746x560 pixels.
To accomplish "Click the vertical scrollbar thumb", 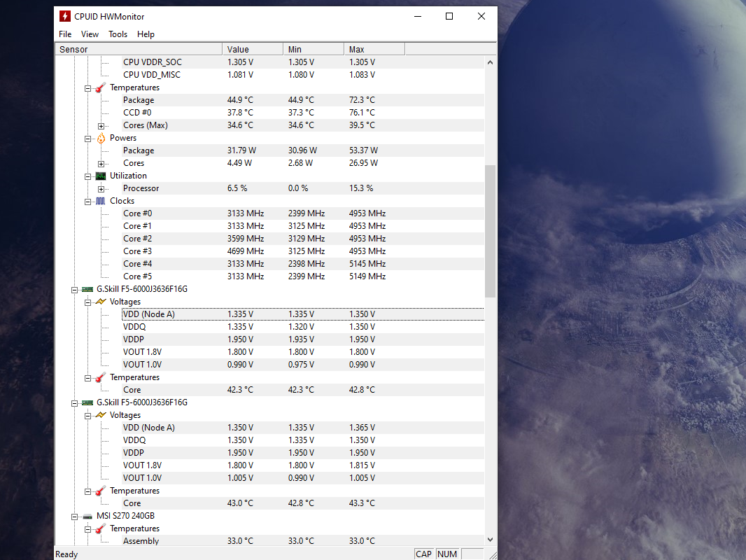I will (490, 231).
